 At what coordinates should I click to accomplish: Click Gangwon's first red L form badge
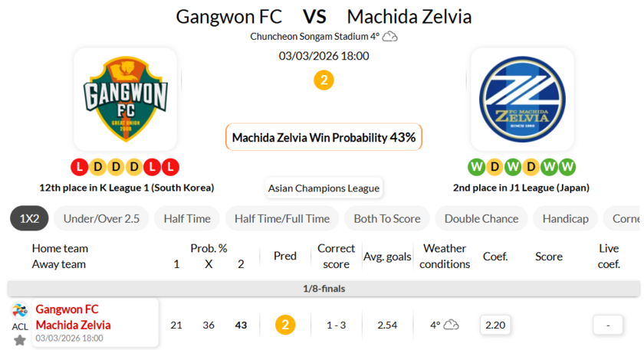click(78, 166)
